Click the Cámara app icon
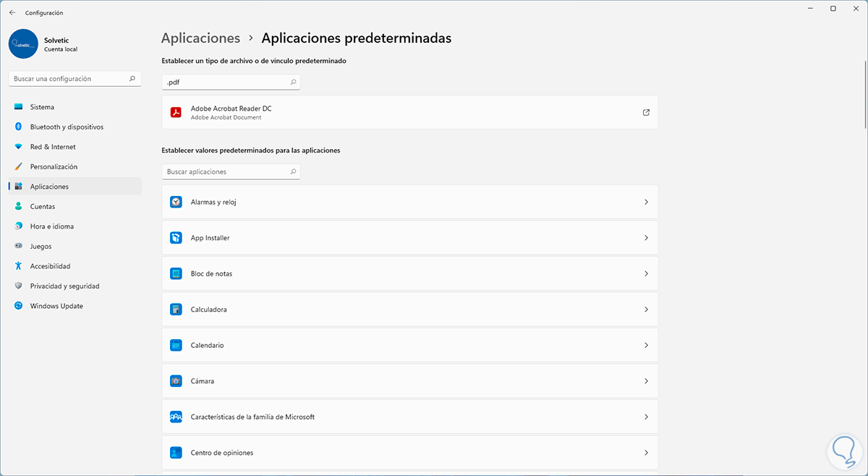Image resolution: width=868 pixels, height=476 pixels. (176, 381)
